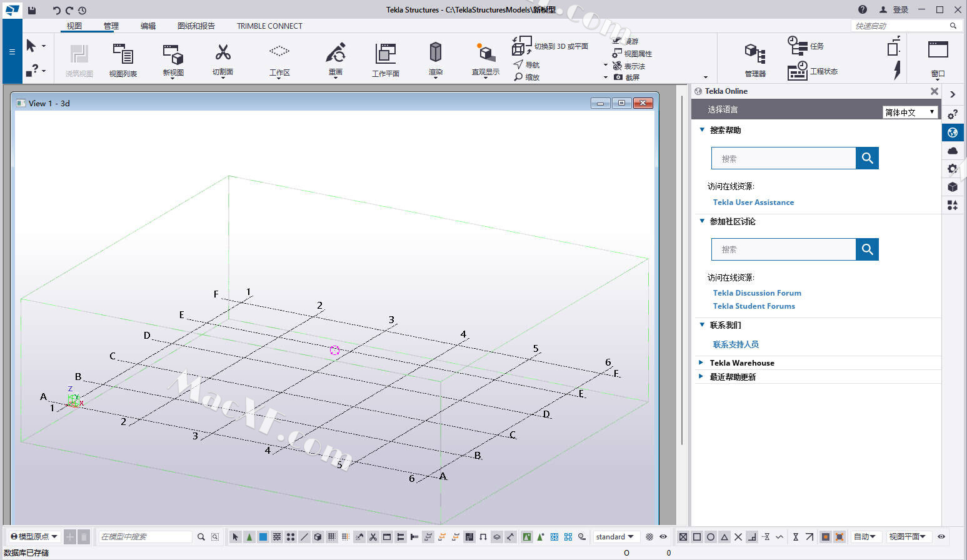Toggle the circle snap switch in bottom toolbar
967x560 pixels.
[x=711, y=537]
